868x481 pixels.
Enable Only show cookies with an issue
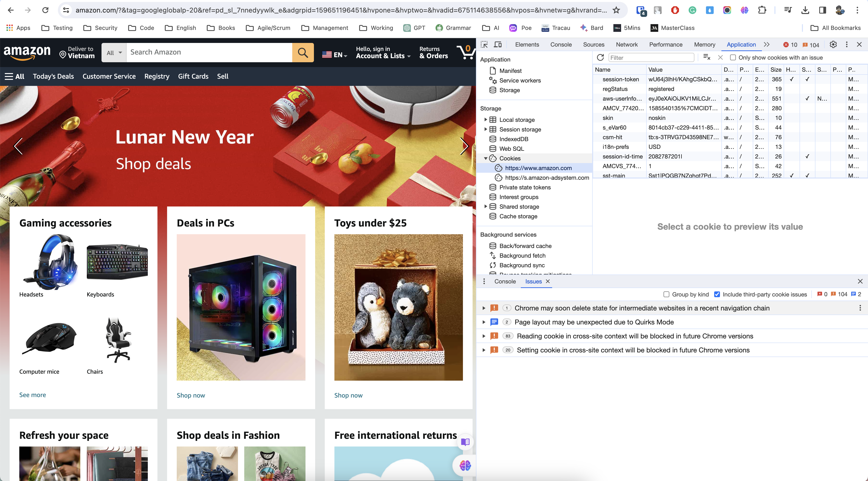click(x=733, y=58)
